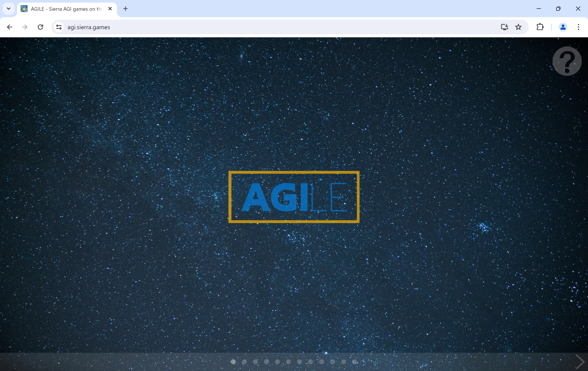Open the Chrome profile avatar
Viewport: 588px width, 371px height.
pyautogui.click(x=563, y=27)
